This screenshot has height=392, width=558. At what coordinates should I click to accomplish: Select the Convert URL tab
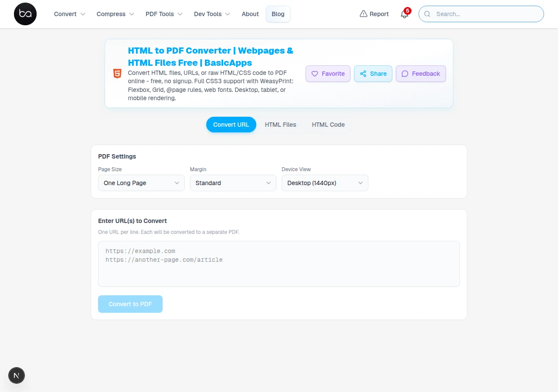click(231, 125)
